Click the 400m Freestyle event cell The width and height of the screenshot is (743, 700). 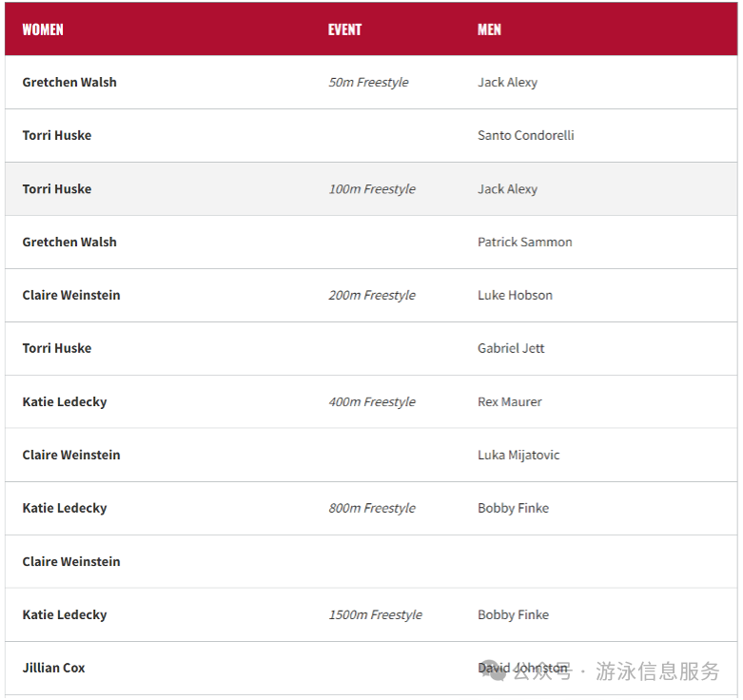372,402
